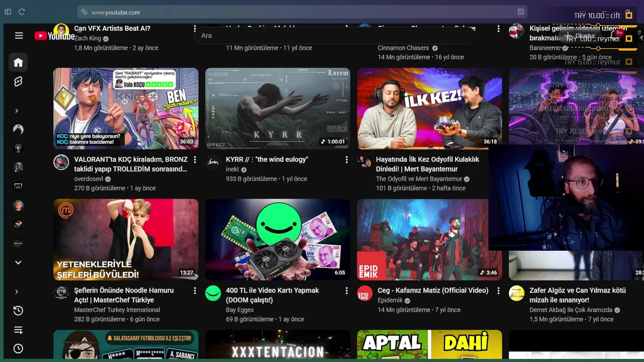Open Ceg - Kafamız Matiz video title
The height and width of the screenshot is (362, 644).
433,291
